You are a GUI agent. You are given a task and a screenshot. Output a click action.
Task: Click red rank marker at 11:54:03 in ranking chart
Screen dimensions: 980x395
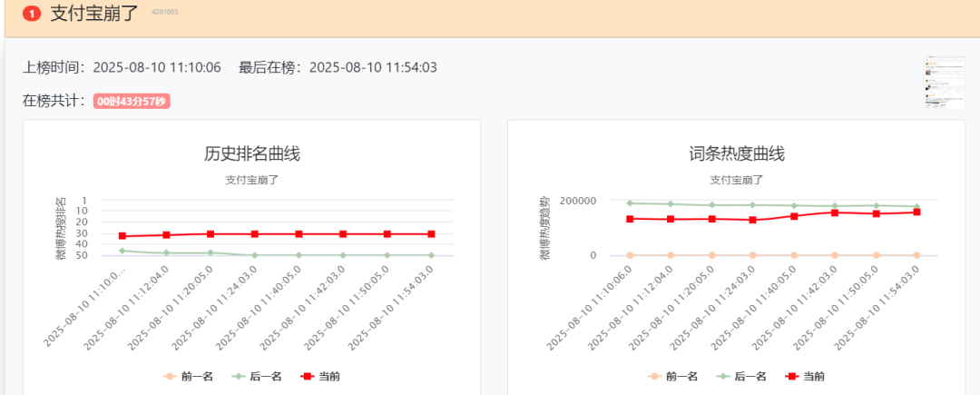[x=431, y=233]
